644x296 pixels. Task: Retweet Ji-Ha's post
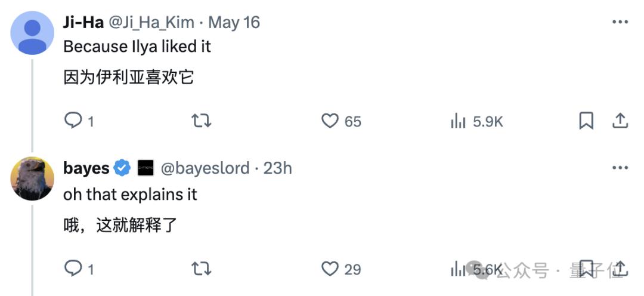[201, 121]
